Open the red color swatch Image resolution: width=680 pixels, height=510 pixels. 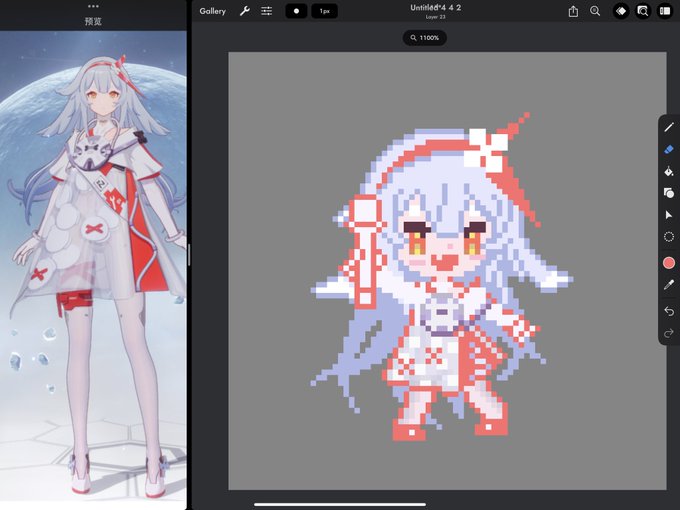669,263
